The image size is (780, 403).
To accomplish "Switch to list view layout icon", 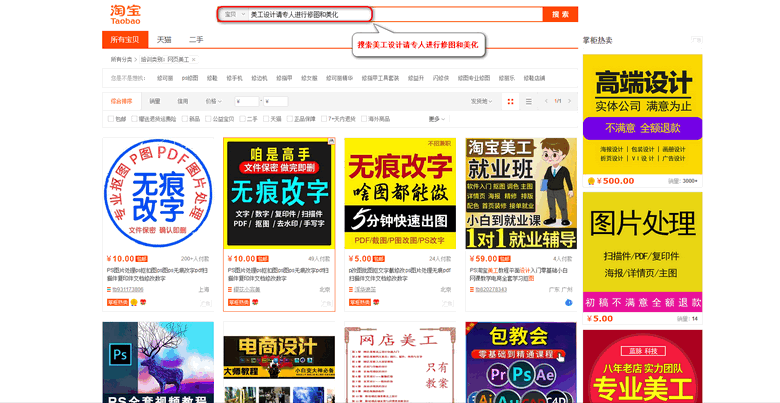I will 526,101.
